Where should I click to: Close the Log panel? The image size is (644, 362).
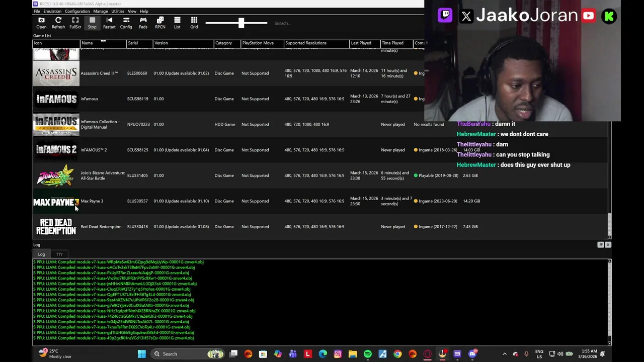coord(608,245)
